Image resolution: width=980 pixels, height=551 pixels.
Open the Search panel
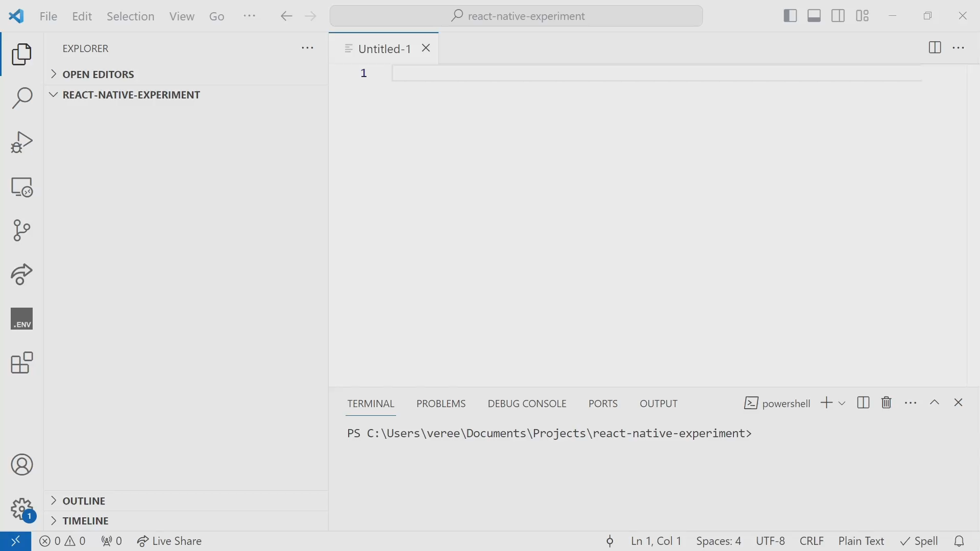[x=21, y=97]
